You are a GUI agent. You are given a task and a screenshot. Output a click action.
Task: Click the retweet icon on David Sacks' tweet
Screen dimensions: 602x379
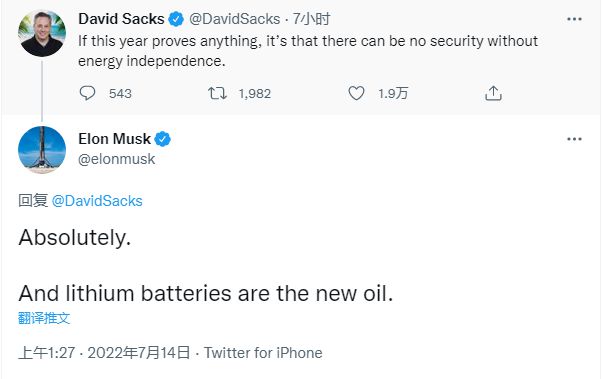(217, 93)
